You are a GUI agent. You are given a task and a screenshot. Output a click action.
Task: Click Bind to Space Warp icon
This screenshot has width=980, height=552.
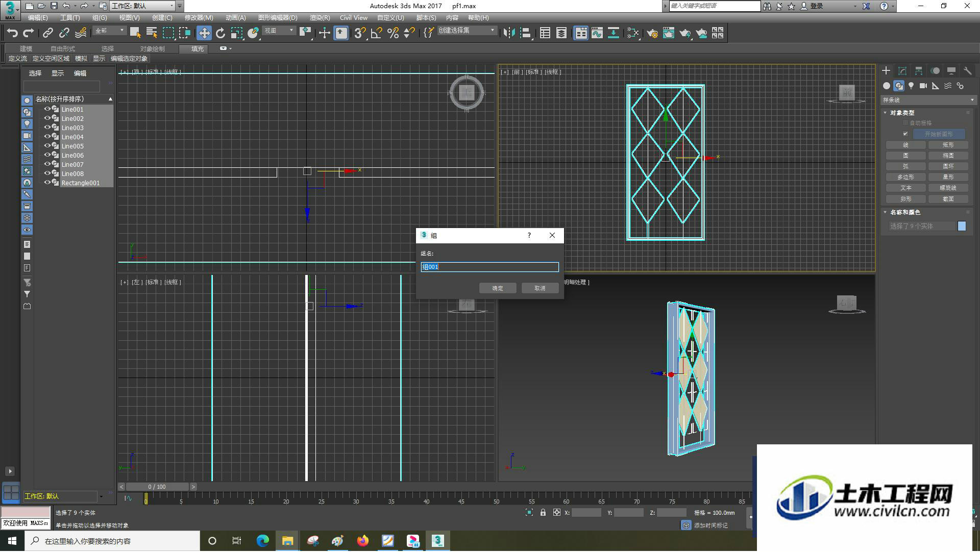coord(80,33)
